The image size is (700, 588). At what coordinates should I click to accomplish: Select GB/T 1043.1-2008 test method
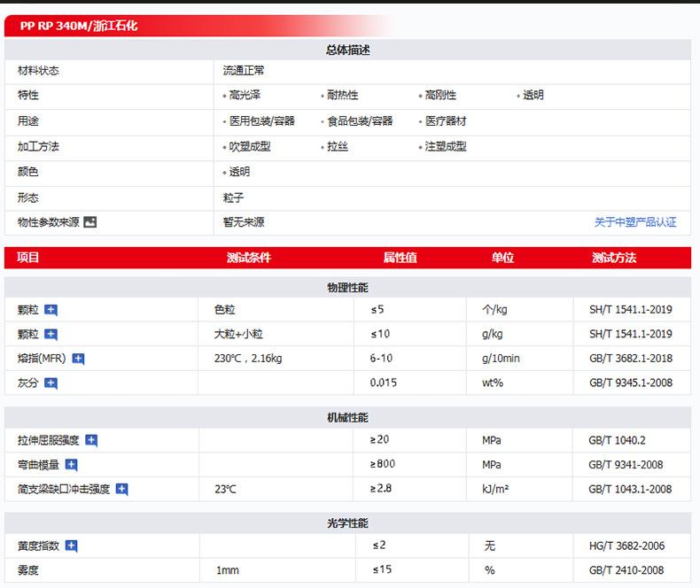(630, 489)
